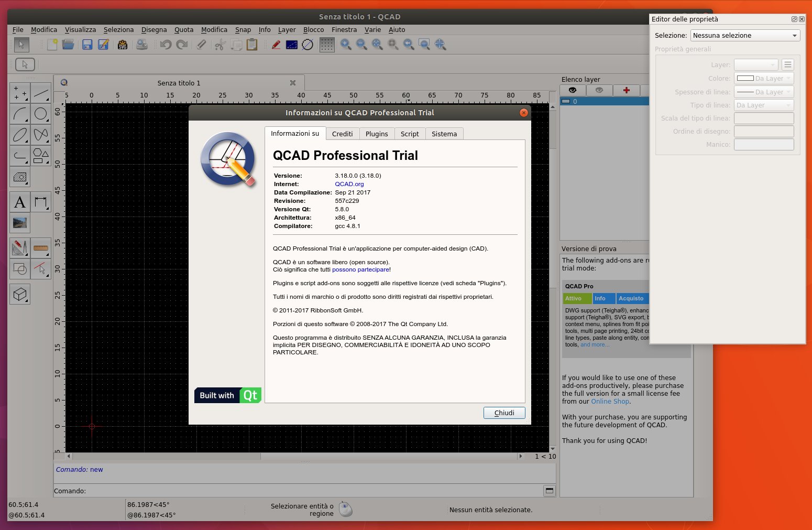The height and width of the screenshot is (530, 812).
Task: Open the Layer combo box in properties
Action: point(756,64)
